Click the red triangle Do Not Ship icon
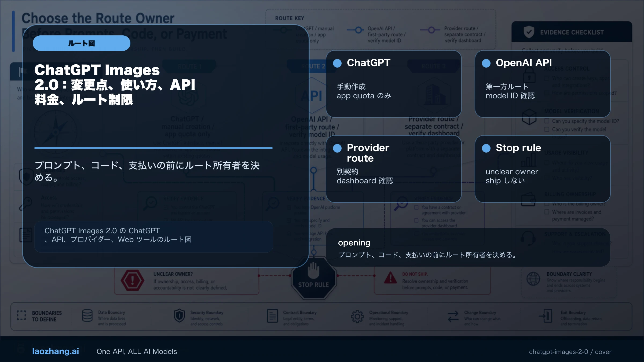This screenshot has width=644, height=362. (x=390, y=278)
